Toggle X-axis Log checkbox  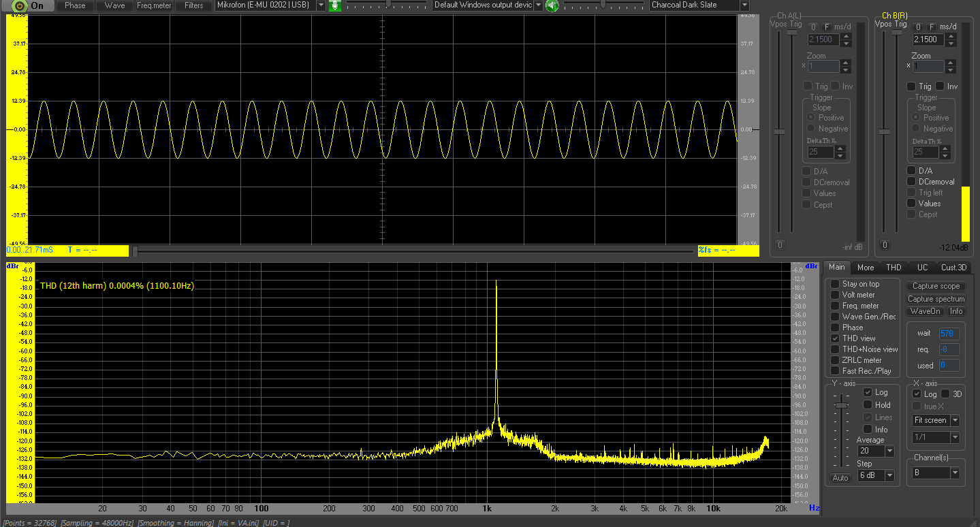[x=917, y=394]
